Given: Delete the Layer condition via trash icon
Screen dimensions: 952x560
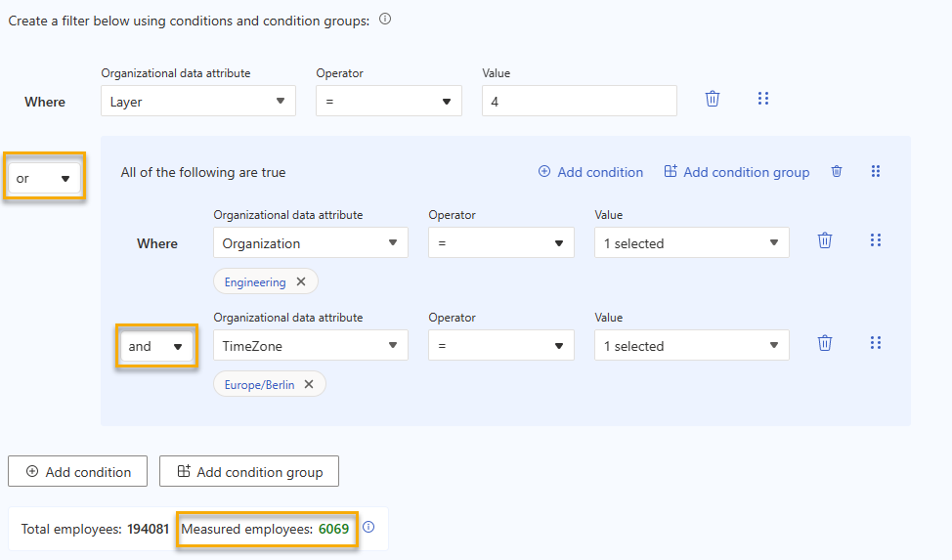Looking at the screenshot, I should 713,99.
